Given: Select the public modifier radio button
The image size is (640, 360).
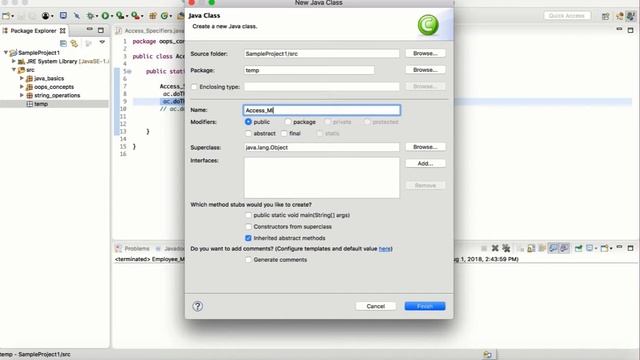Looking at the screenshot, I should click(x=248, y=122).
